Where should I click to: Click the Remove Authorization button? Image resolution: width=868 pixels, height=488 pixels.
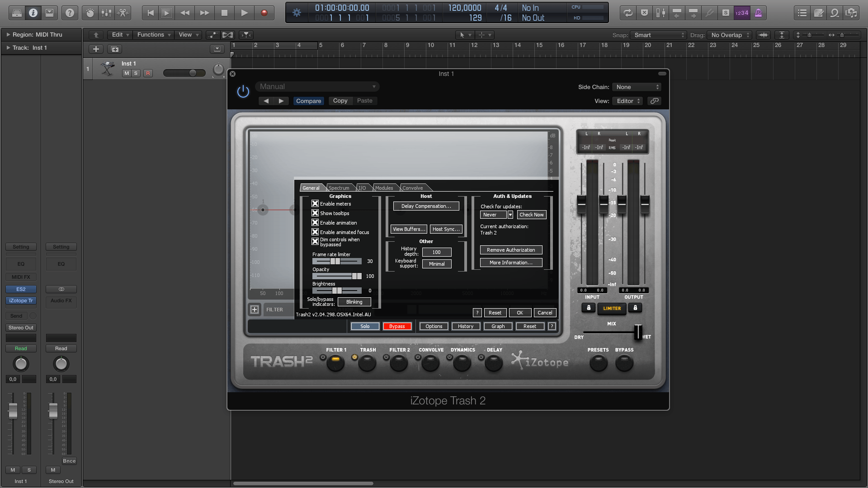[x=511, y=250]
